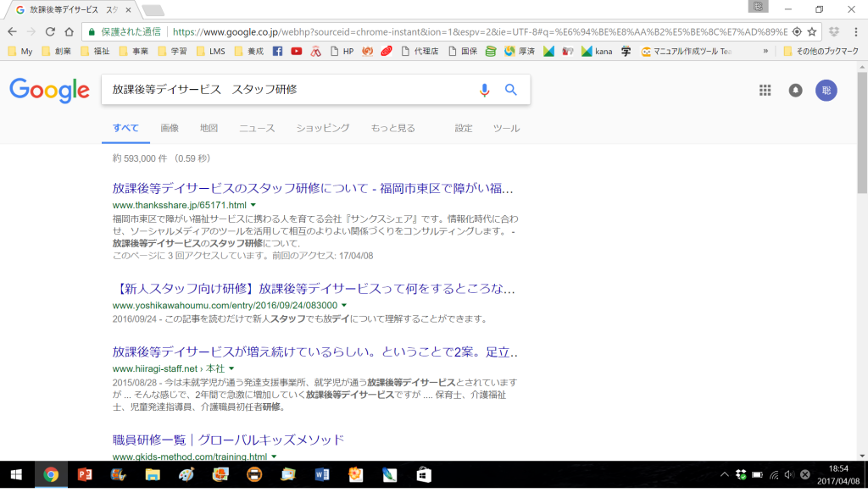This screenshot has width=868, height=498.
Task: Switch to the ニュース tab
Action: pos(257,129)
